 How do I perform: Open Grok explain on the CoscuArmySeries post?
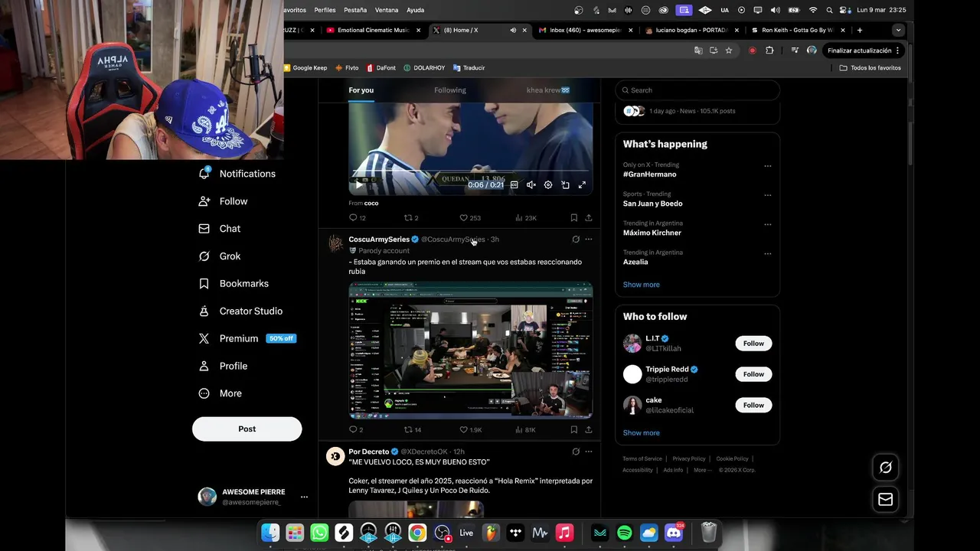tap(576, 240)
